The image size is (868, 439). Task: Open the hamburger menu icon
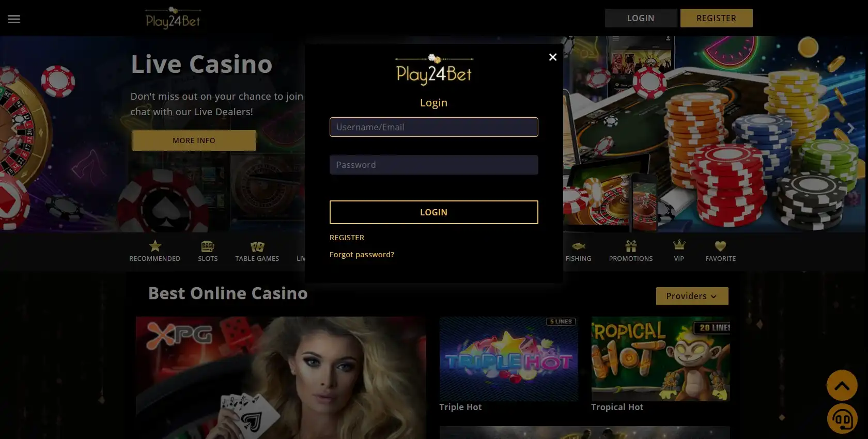14,19
